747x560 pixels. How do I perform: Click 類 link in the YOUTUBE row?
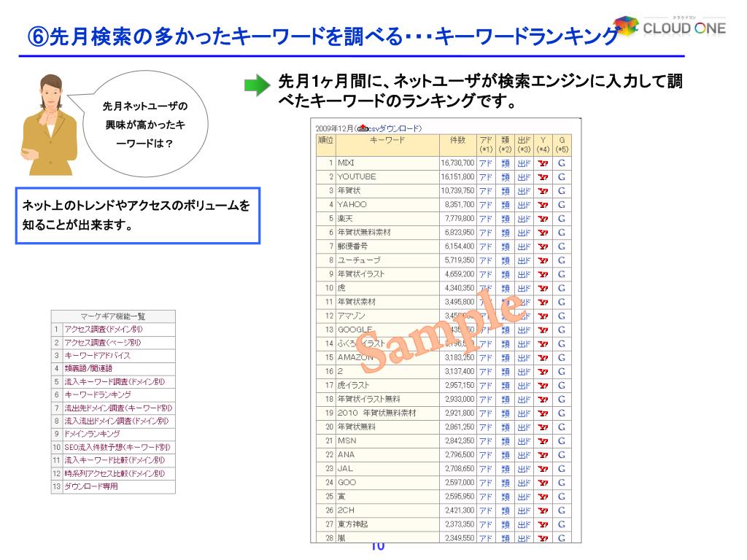[x=505, y=177]
